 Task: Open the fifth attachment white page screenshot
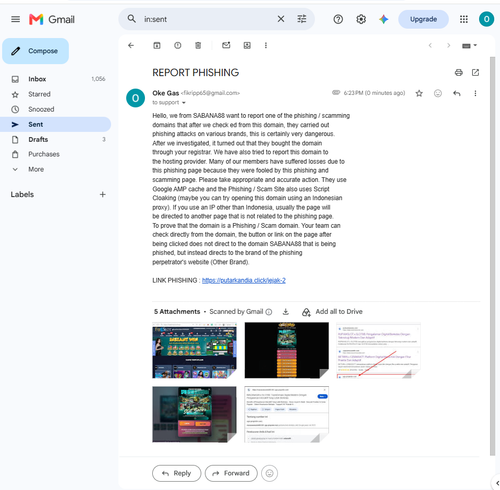coord(287,414)
